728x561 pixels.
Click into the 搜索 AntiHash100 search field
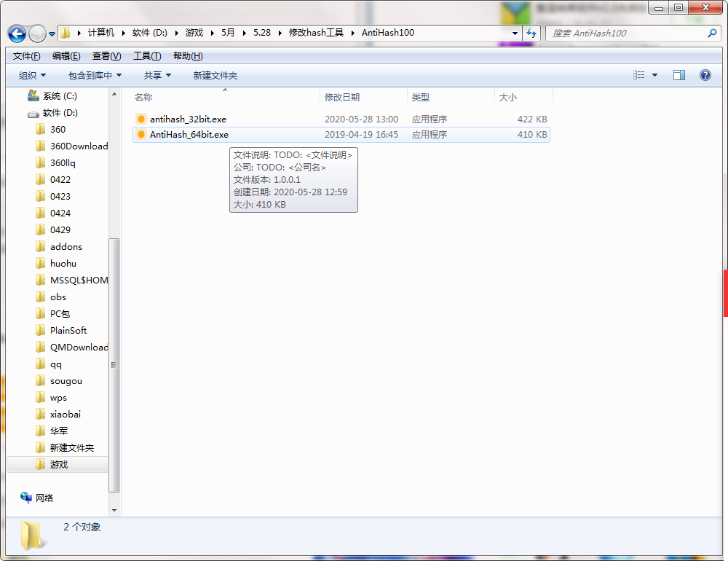627,33
